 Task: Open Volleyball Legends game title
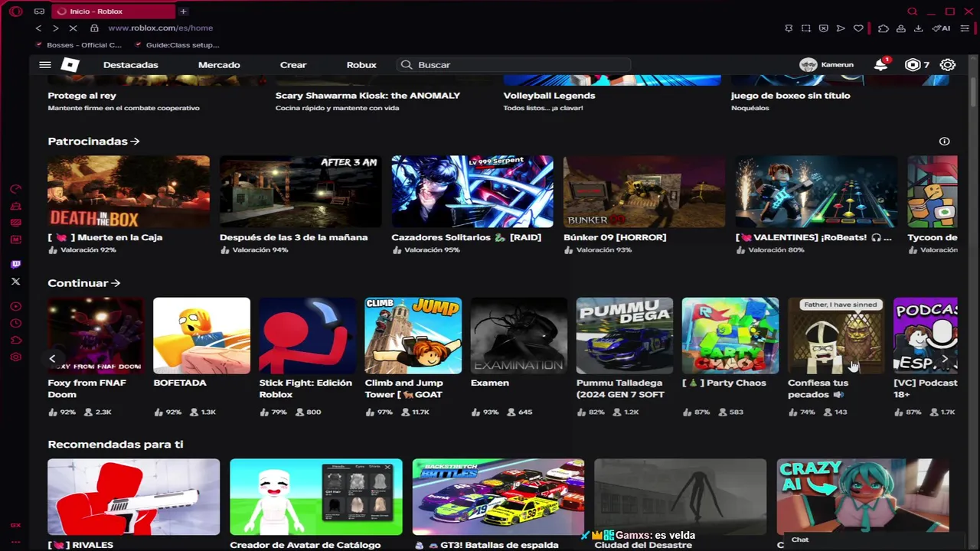click(549, 96)
